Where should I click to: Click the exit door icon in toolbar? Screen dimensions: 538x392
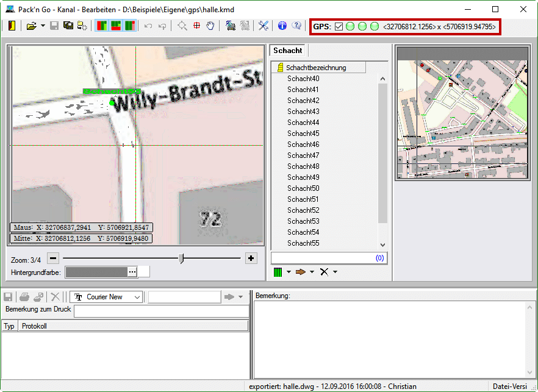pos(12,26)
